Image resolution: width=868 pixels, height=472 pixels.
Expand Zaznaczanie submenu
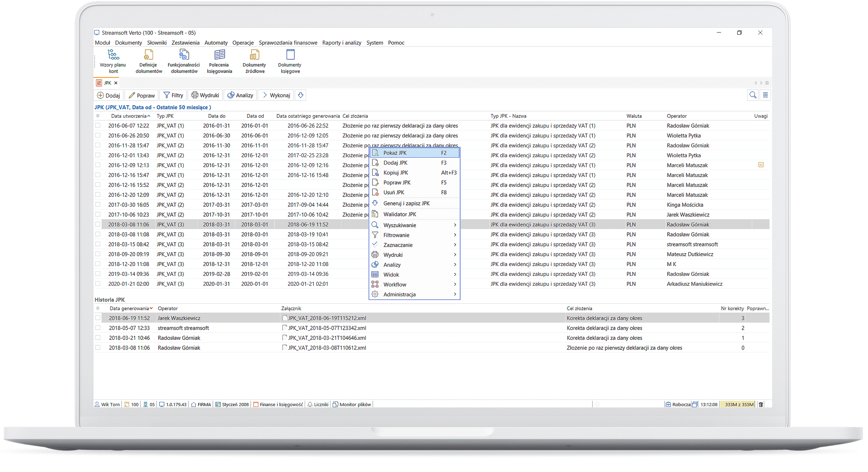pyautogui.click(x=415, y=245)
